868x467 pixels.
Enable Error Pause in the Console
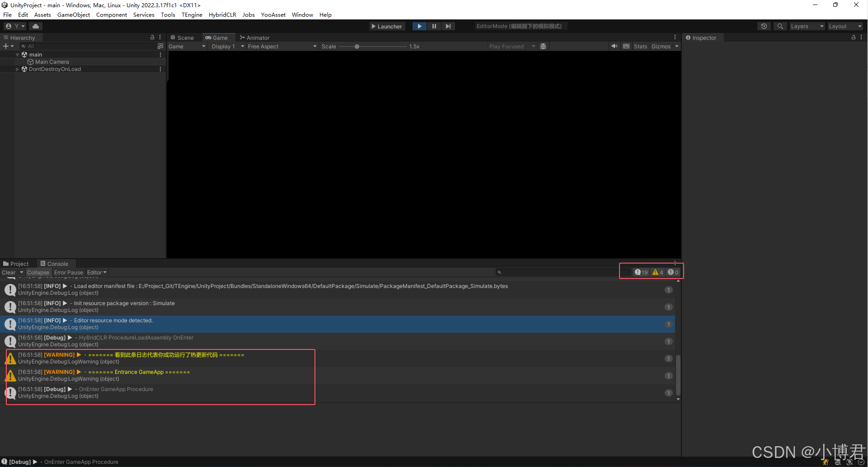click(68, 272)
